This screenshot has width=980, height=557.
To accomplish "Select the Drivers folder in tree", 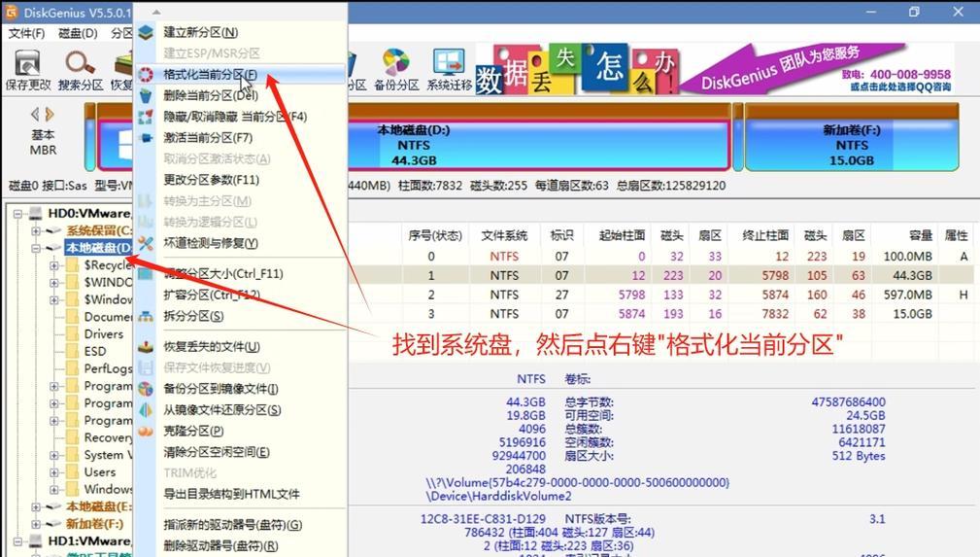I will [103, 334].
